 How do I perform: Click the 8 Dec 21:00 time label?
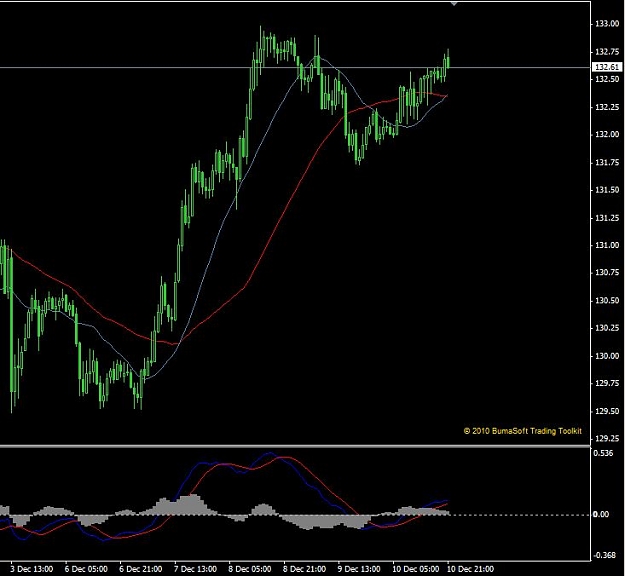click(x=305, y=569)
